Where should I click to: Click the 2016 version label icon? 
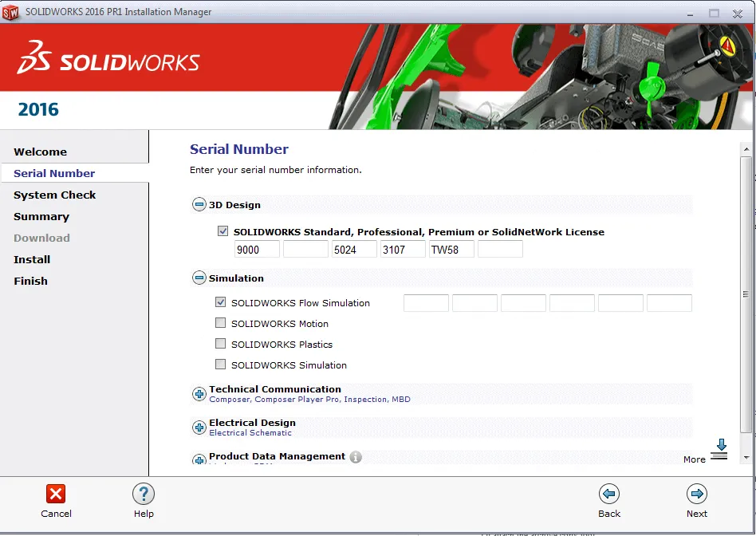point(37,109)
